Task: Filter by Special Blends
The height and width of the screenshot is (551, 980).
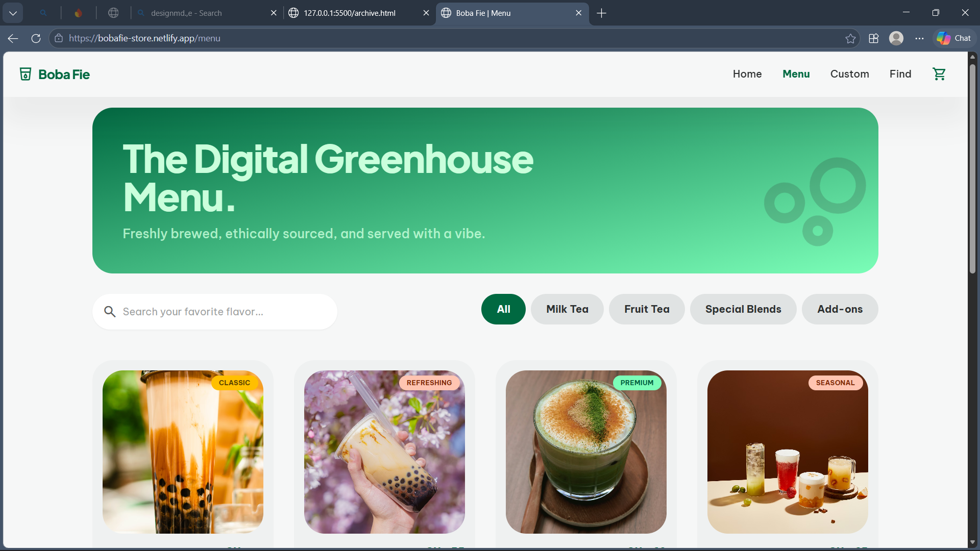Action: (743, 309)
